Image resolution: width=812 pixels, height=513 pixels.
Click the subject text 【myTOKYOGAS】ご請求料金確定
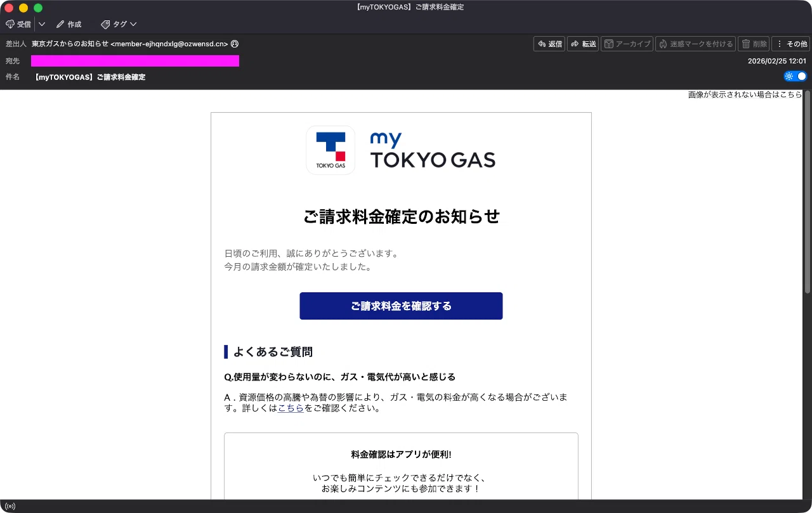tap(91, 77)
